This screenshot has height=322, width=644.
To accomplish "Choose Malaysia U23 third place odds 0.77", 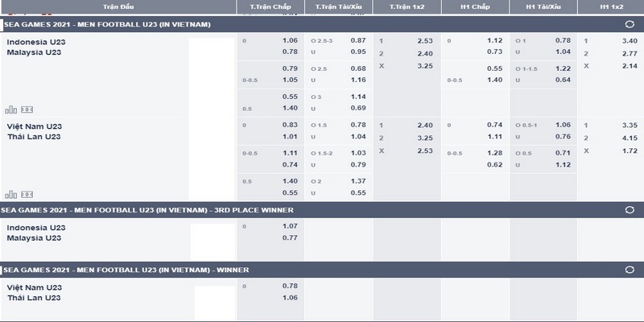I will point(290,238).
